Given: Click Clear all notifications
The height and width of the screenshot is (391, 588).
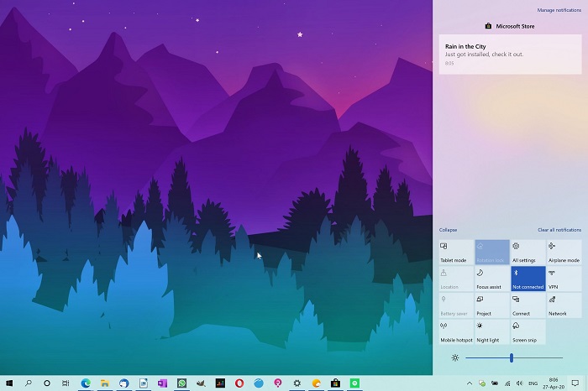Looking at the screenshot, I should click(x=559, y=230).
